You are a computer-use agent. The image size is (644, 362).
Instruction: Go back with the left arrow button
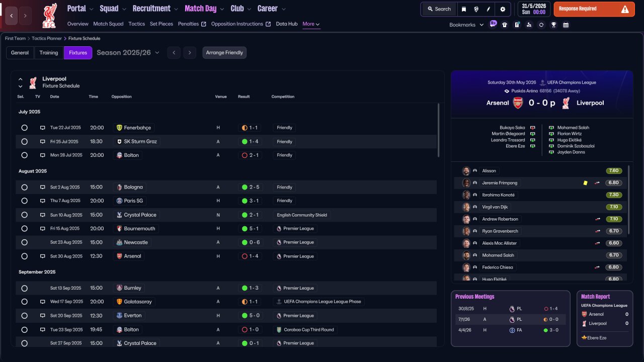11,16
